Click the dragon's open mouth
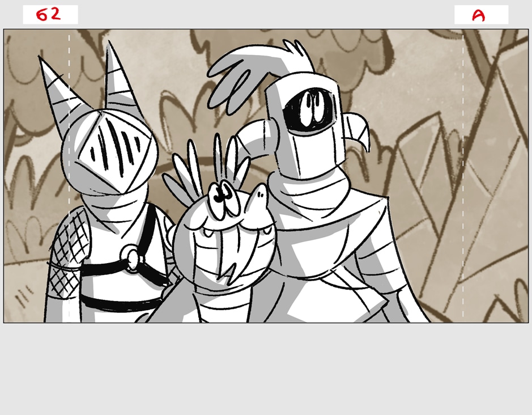The width and height of the screenshot is (532, 415). (x=231, y=266)
